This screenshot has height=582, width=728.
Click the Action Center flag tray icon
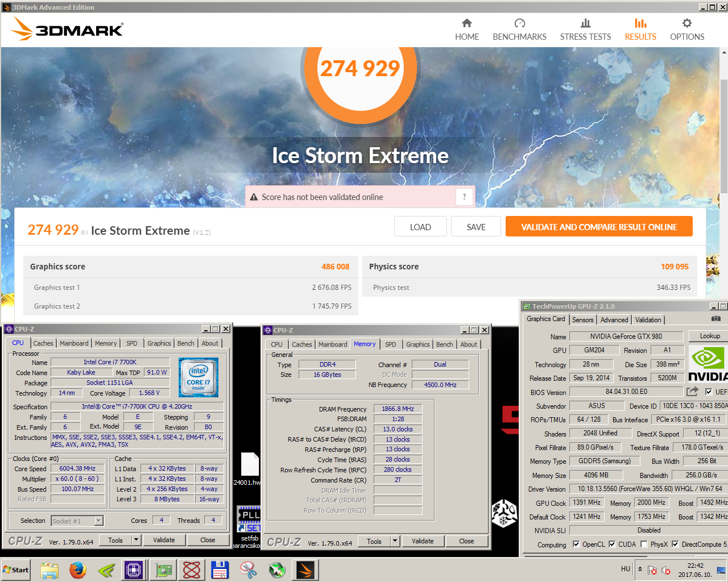click(x=652, y=570)
